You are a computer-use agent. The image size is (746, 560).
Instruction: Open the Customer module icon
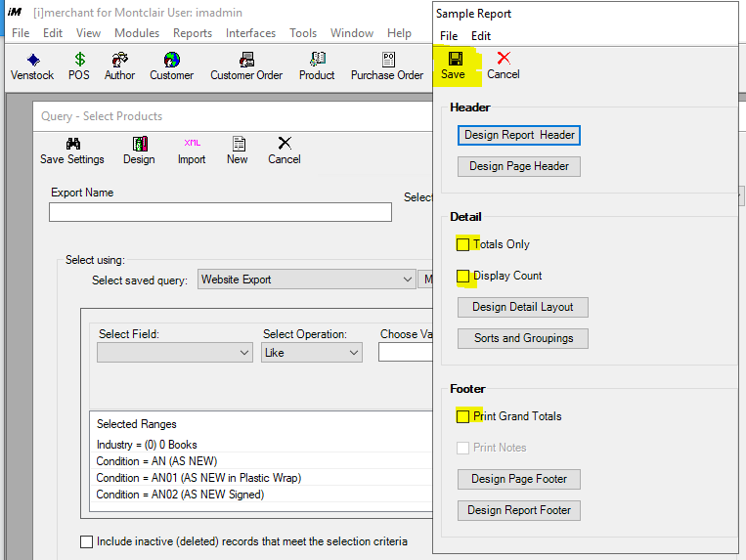click(172, 66)
